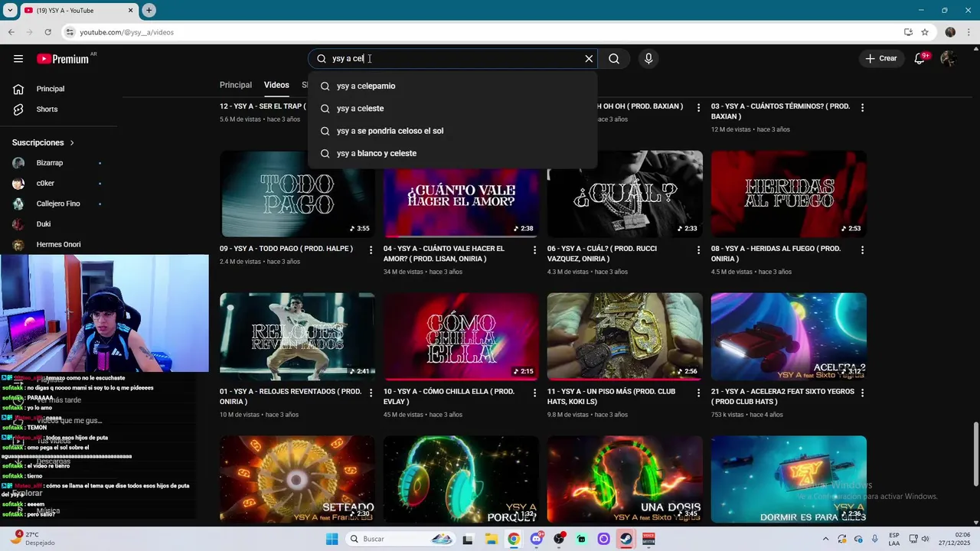Play the Un Piso Más thumbnail
Screen dimensions: 980x551
(x=625, y=336)
